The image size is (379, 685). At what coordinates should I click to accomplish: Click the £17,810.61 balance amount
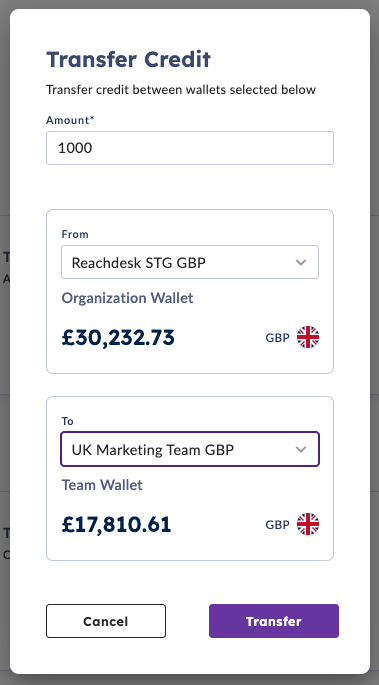[116, 525]
